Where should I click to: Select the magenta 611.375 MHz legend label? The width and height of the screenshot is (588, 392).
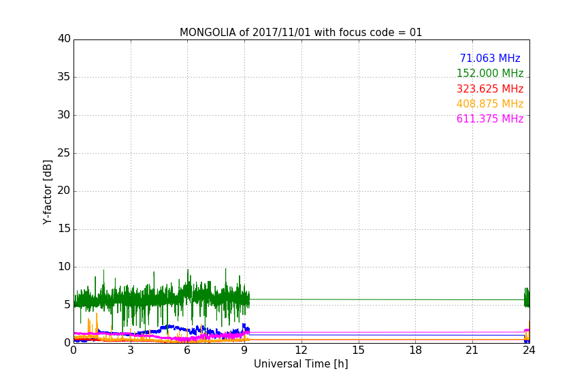tap(490, 119)
